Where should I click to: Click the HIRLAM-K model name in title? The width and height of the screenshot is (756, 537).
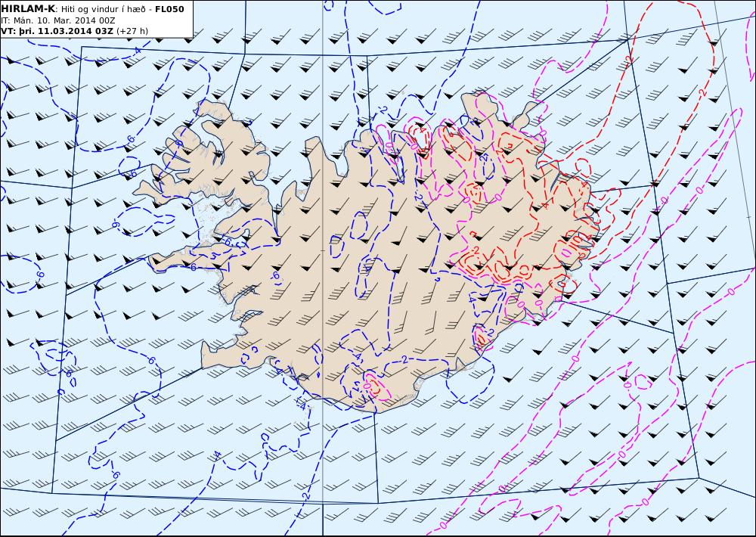click(28, 8)
